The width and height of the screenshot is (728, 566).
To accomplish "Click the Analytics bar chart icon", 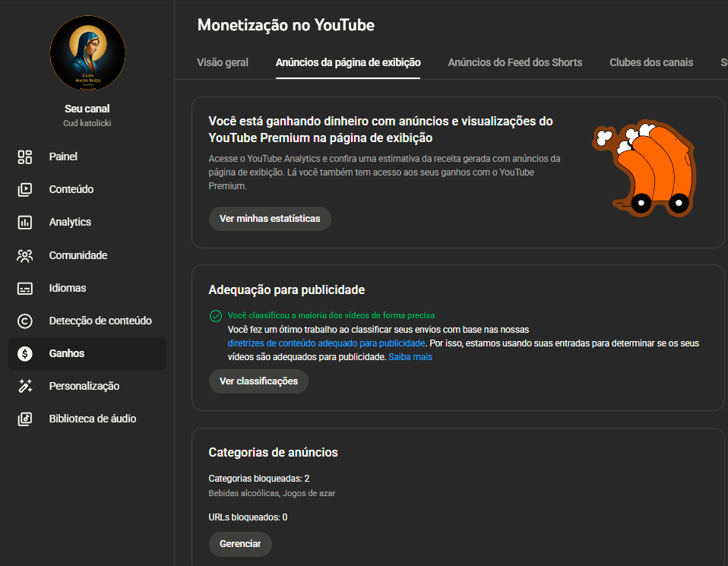I will point(24,223).
